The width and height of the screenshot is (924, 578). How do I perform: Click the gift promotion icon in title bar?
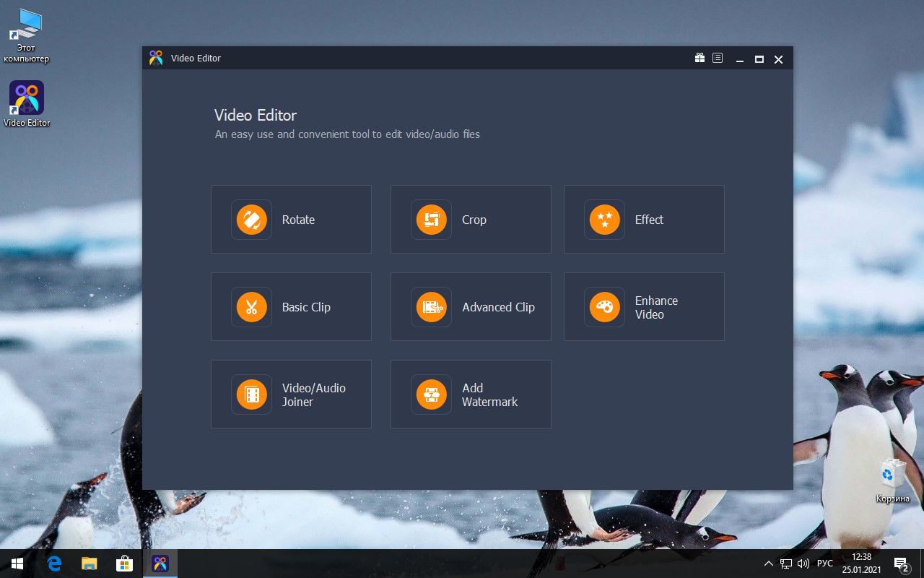pos(699,58)
